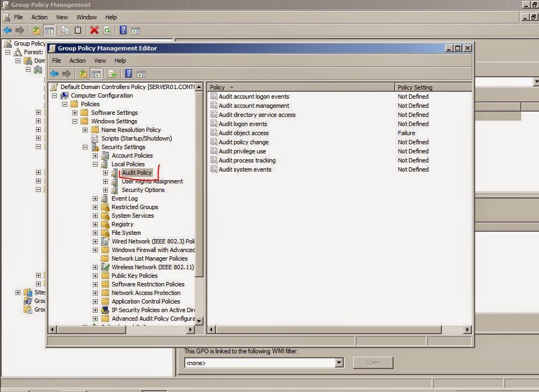Click Audit object access policy icon

[214, 133]
